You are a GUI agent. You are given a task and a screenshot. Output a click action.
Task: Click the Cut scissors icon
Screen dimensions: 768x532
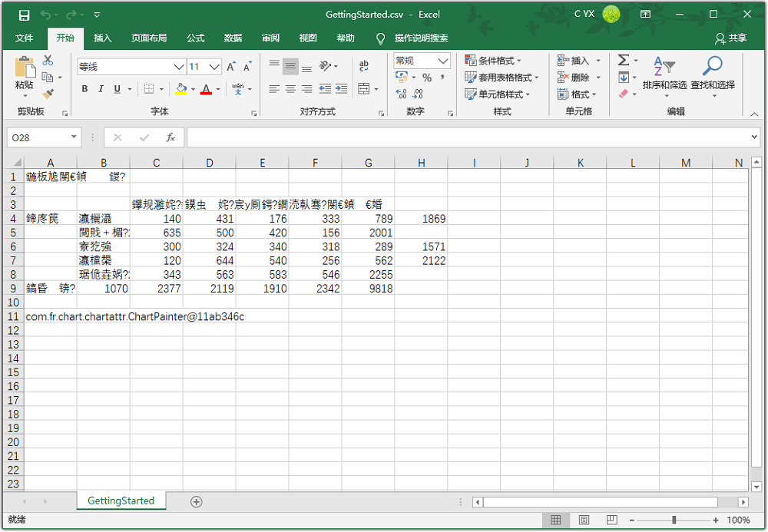48,60
